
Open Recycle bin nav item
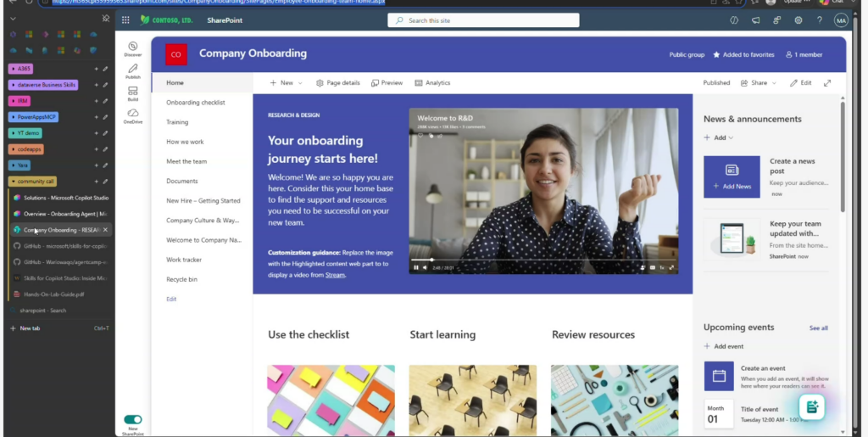(x=181, y=279)
